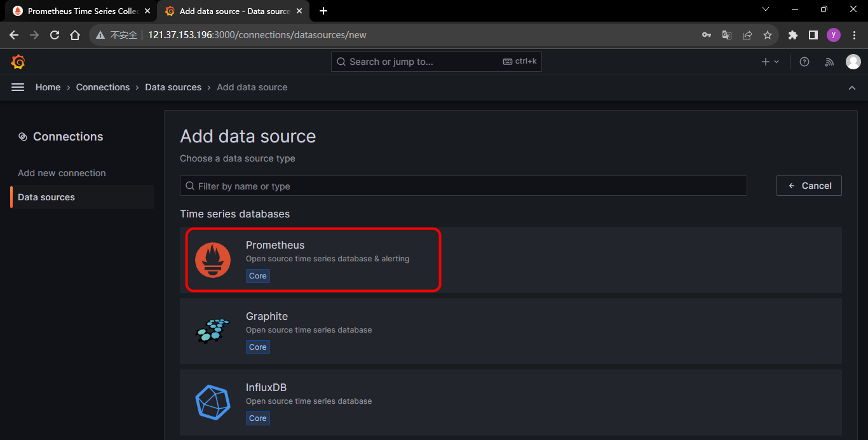Open Chrome profile avatar 'y'
Screen dimensions: 868x440
click(834, 35)
